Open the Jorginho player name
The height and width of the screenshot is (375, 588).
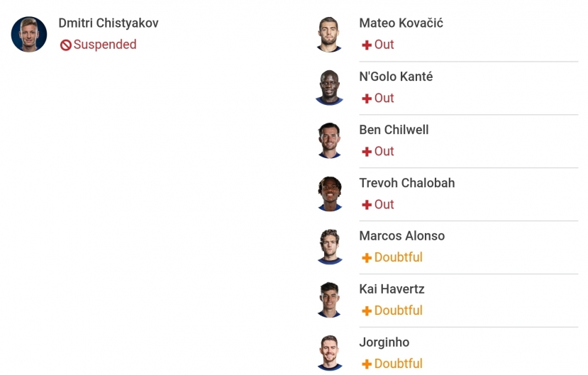[384, 343]
